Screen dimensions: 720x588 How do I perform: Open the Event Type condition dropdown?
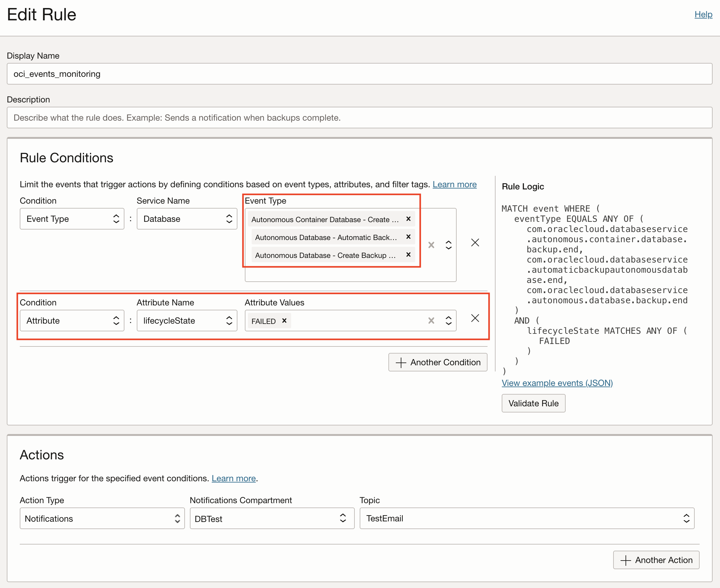(x=72, y=219)
